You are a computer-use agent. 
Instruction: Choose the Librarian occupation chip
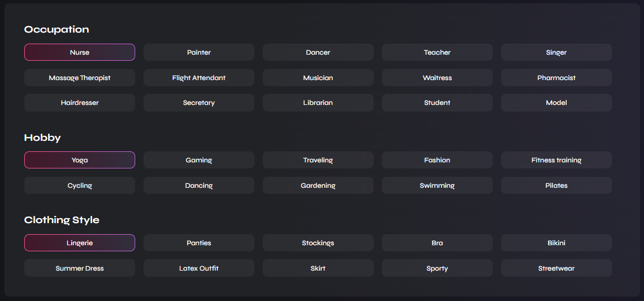click(318, 103)
